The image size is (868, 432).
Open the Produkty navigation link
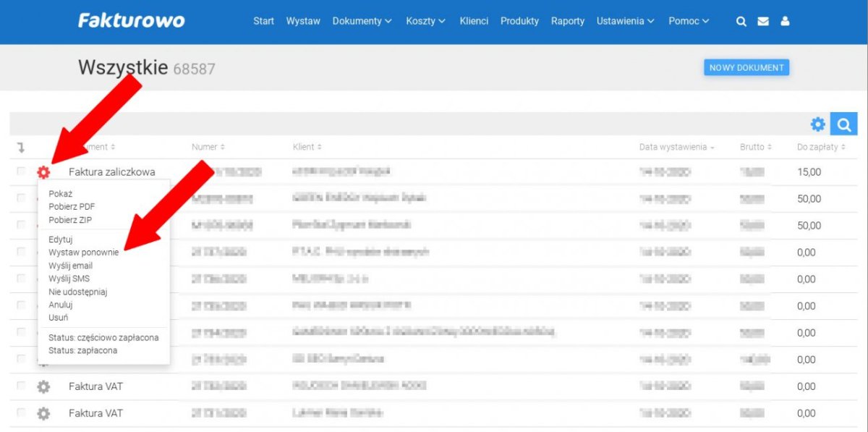[519, 21]
